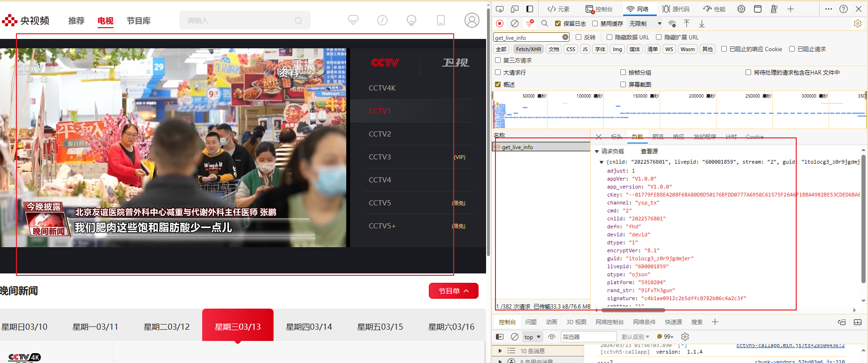Open the application panel icon

tap(758, 9)
